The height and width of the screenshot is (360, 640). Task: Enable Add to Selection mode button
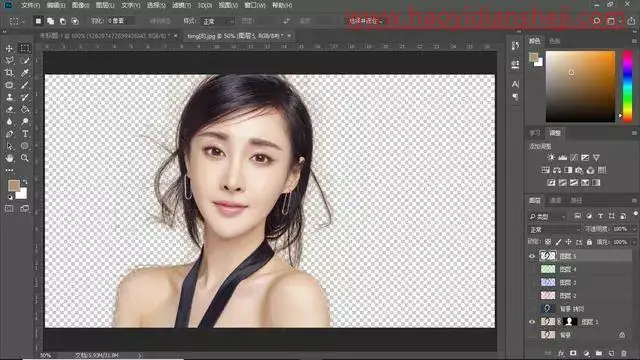click(x=50, y=21)
